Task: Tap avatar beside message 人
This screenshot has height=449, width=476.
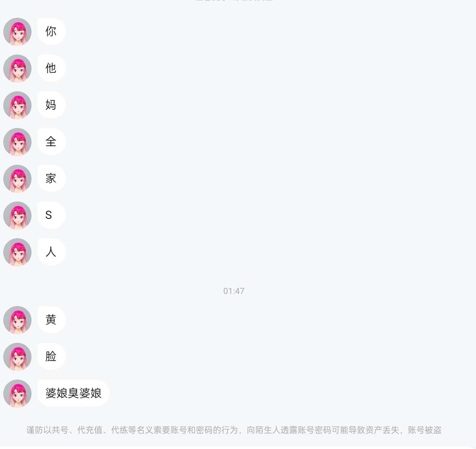Action: [x=17, y=252]
